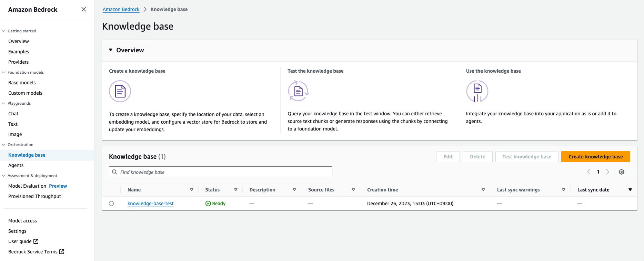Sort by Last sync date arrow
This screenshot has height=261, width=644.
click(630, 190)
